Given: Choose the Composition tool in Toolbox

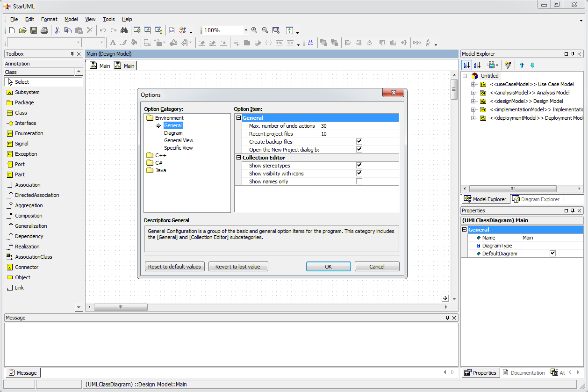Looking at the screenshot, I should (28, 216).
